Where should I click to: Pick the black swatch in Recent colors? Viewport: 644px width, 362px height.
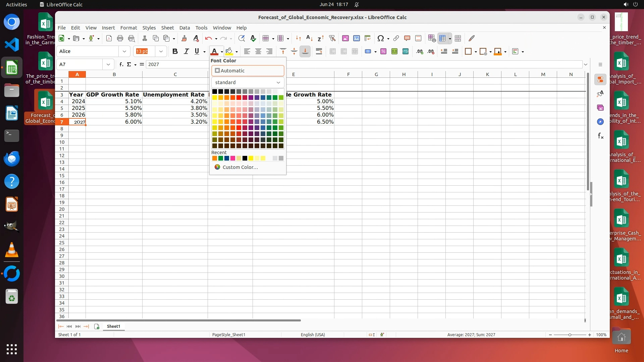click(x=245, y=158)
